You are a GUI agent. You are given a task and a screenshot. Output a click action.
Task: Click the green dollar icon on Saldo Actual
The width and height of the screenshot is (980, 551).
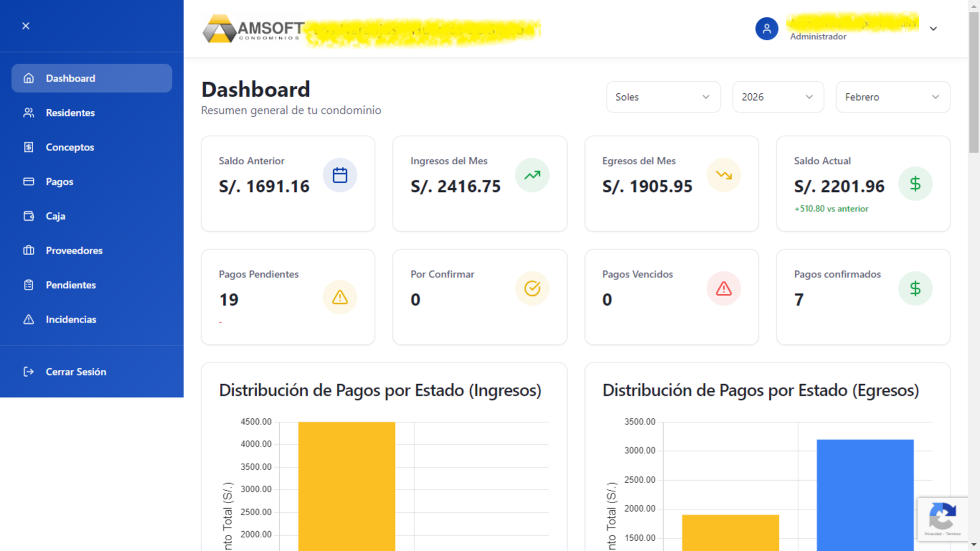tap(916, 184)
